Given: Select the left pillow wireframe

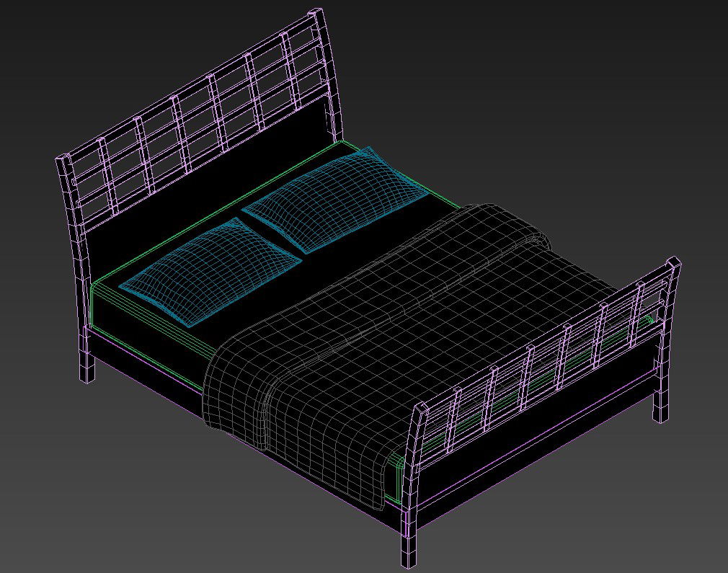Looking at the screenshot, I should coord(209,270).
